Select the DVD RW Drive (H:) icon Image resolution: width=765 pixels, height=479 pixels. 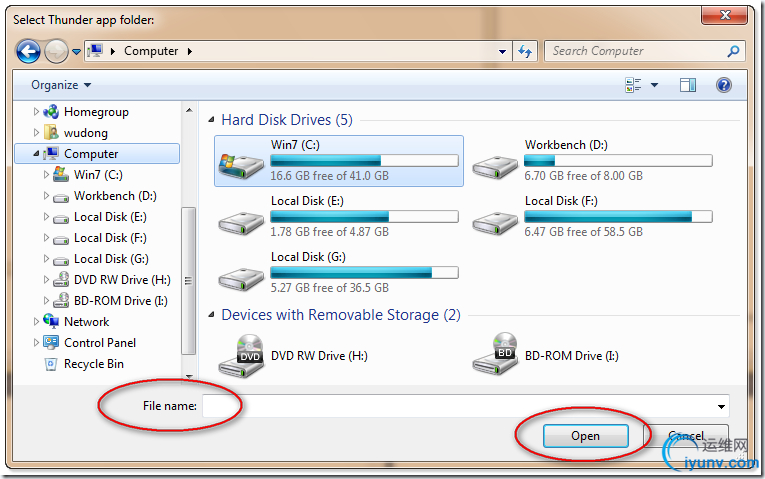point(241,356)
